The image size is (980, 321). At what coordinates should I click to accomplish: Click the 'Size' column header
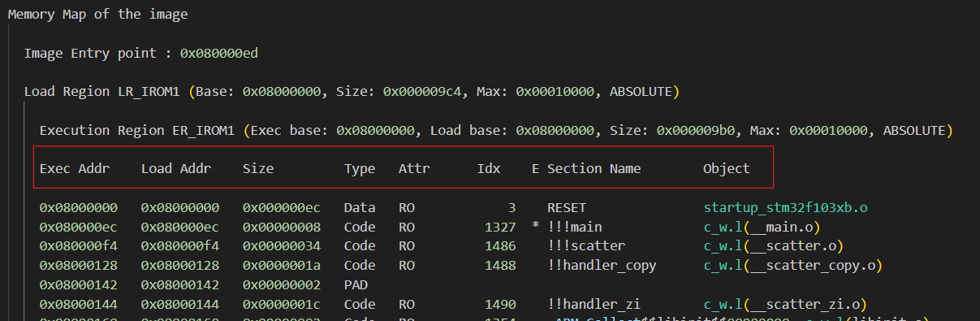point(258,169)
